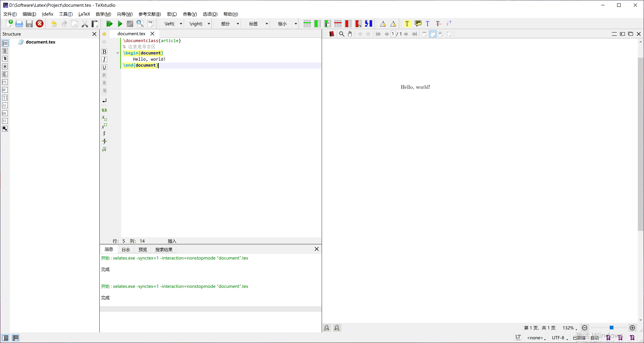Stop compilation with the grey square
Viewport: 644px width, 343px height.
coord(130,24)
